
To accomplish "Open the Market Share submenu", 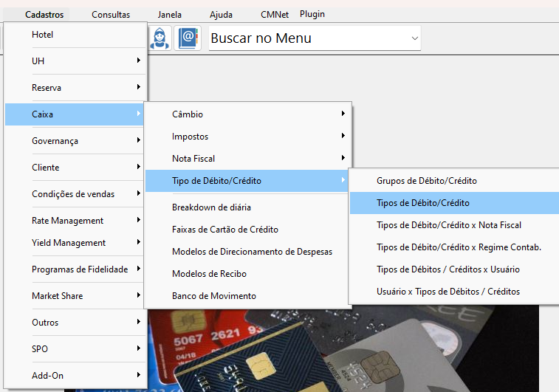I will click(x=75, y=296).
